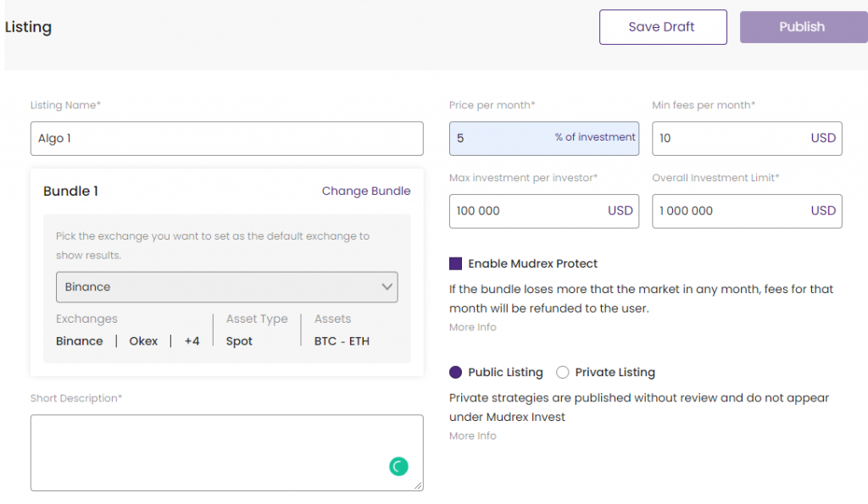The height and width of the screenshot is (504, 868).
Task: Publish the listing
Action: tap(804, 27)
